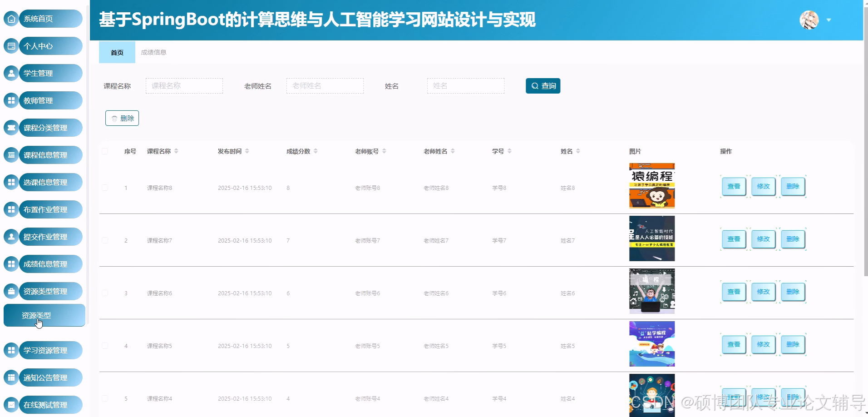This screenshot has height=417, width=868.
Task: Focus the 老师姓名 search input
Action: coord(325,86)
